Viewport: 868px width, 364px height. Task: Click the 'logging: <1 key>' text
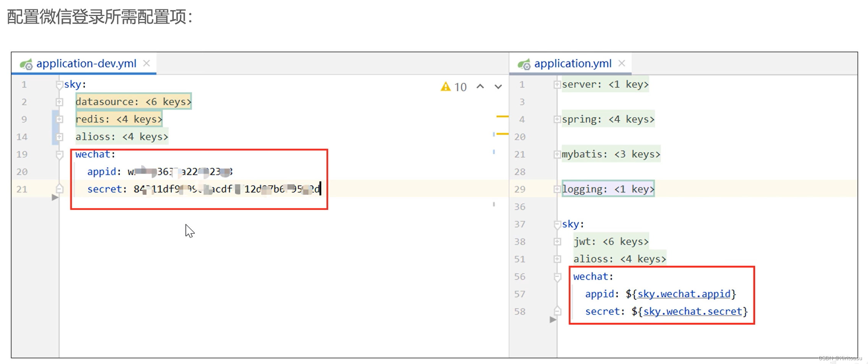pos(608,189)
